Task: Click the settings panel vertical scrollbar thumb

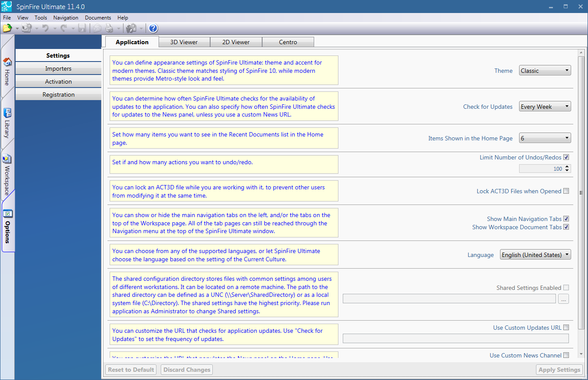Action: 581,193
